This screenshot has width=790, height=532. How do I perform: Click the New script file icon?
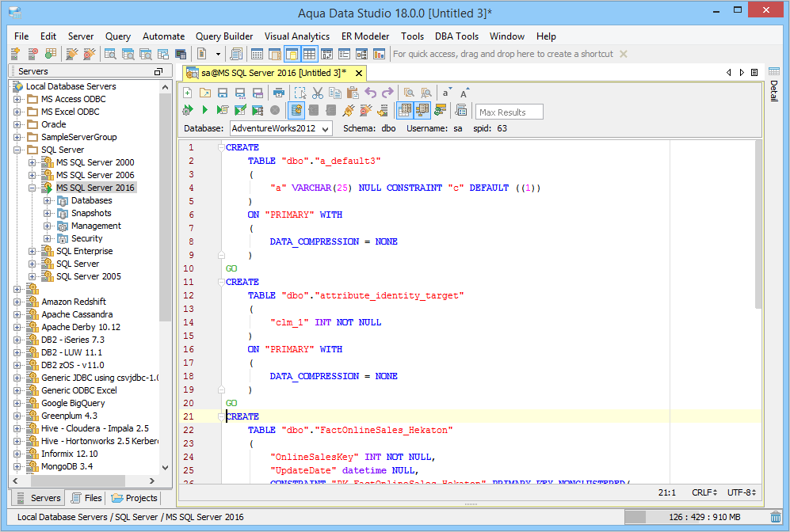coord(188,93)
